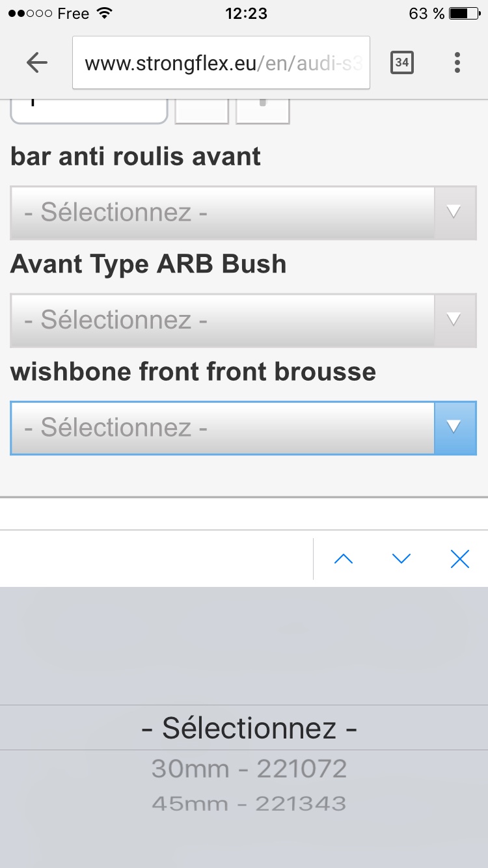Image resolution: width=488 pixels, height=868 pixels.
Task: Open the tab switcher showing 34 tabs
Action: tap(401, 62)
